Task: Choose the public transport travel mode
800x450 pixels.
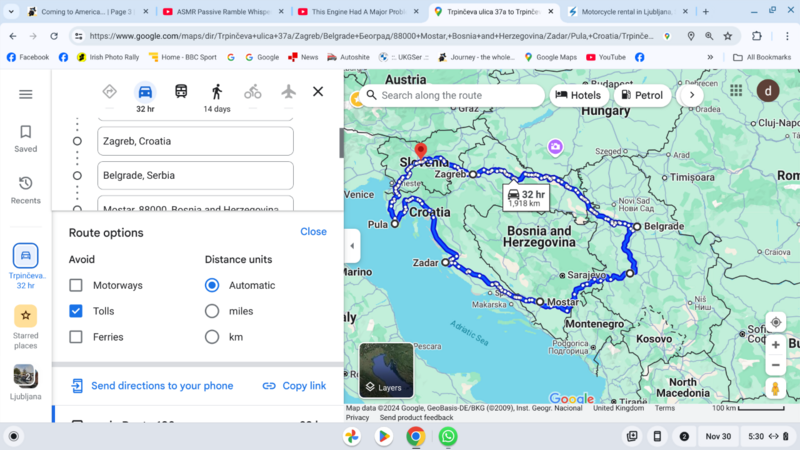Action: pos(181,91)
